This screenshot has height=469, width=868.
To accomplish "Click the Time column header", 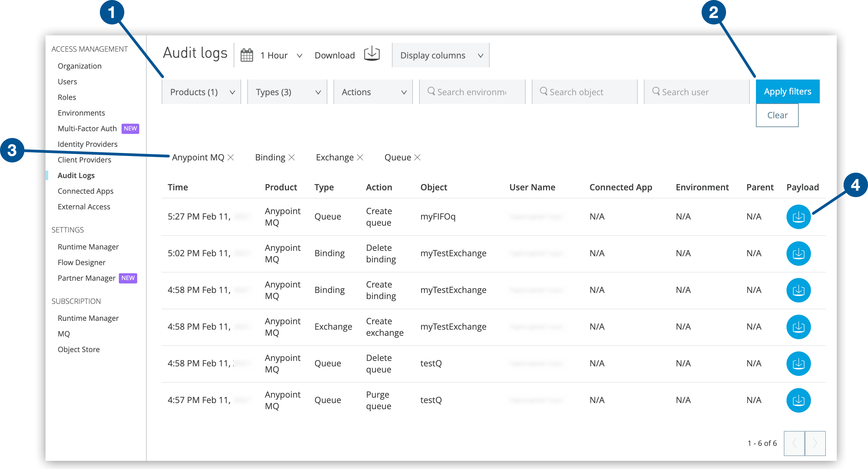I will click(x=178, y=187).
